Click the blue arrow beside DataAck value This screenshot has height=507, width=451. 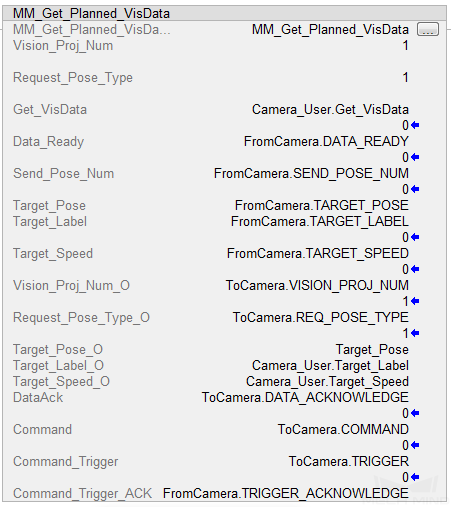pos(415,413)
